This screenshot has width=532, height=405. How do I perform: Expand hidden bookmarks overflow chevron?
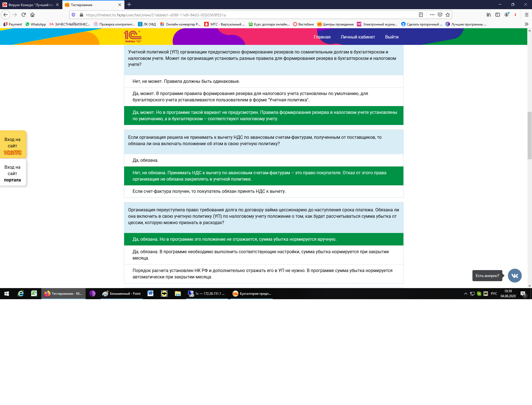point(526,24)
